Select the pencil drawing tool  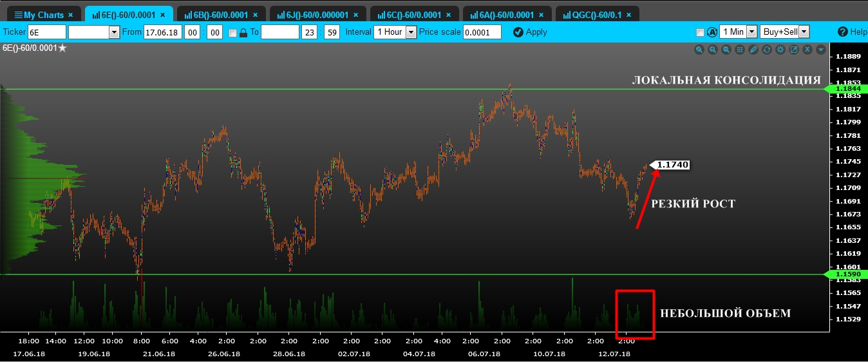(x=753, y=50)
